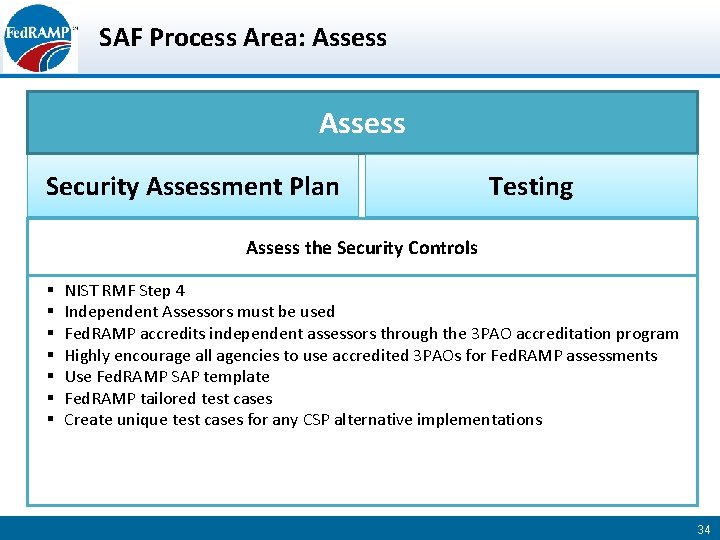Click square bullet marker beside NIST RMF
Image resolution: width=720 pixels, height=540 pixels.
(51, 290)
